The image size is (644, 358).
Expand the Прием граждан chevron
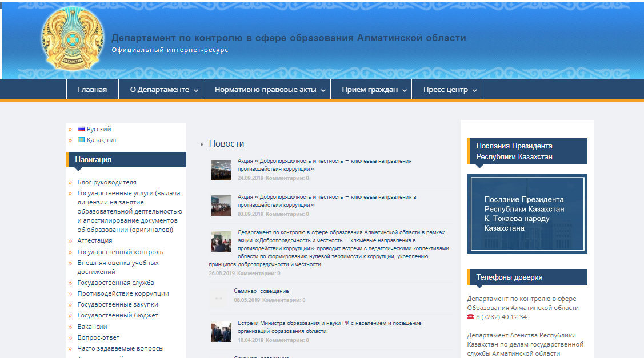405,90
